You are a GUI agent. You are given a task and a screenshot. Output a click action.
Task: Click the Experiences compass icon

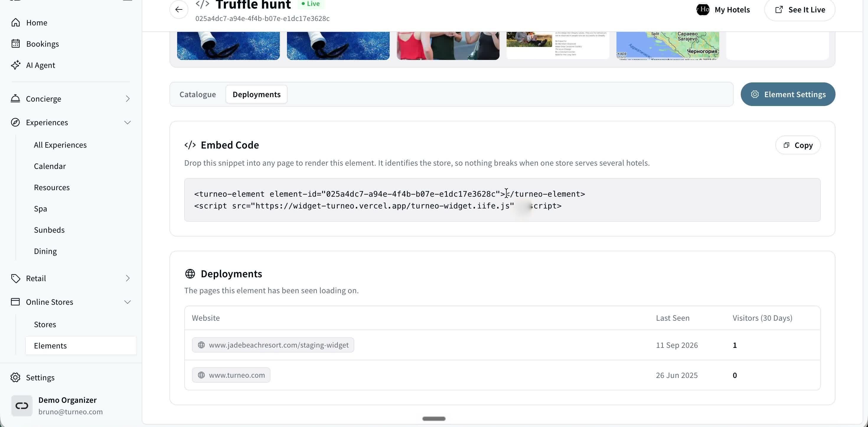click(x=15, y=122)
